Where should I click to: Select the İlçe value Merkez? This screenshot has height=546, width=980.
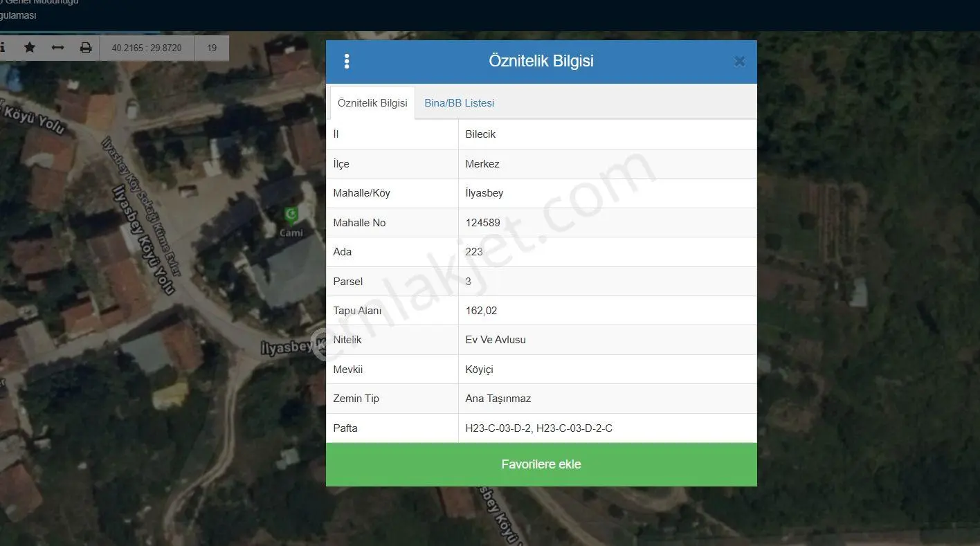[x=482, y=164]
